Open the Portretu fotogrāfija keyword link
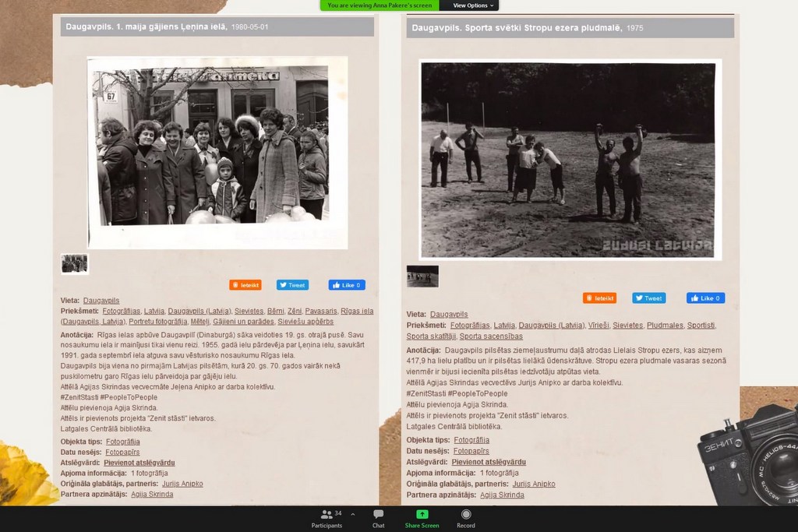The width and height of the screenshot is (798, 532). click(157, 322)
